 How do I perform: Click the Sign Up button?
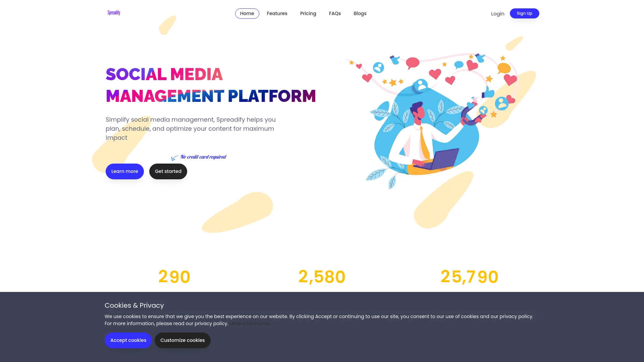pyautogui.click(x=524, y=13)
